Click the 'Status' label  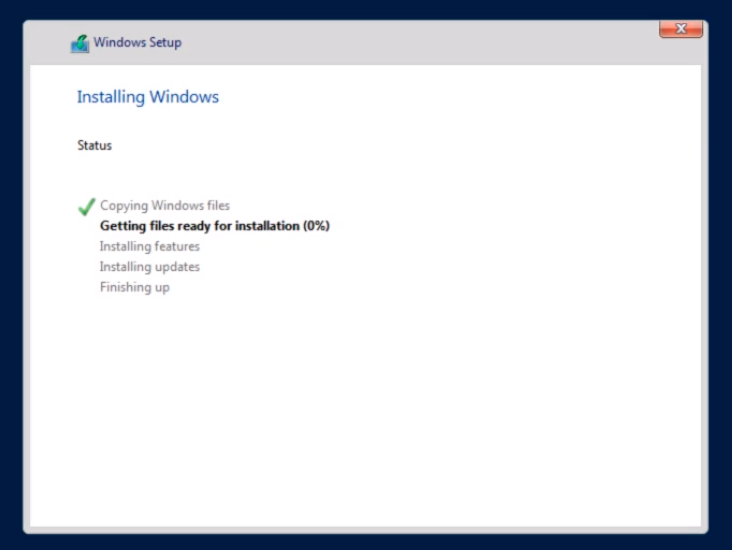[94, 145]
